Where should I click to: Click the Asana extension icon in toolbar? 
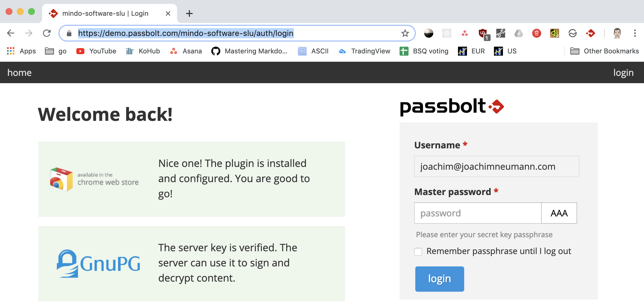pyautogui.click(x=465, y=33)
